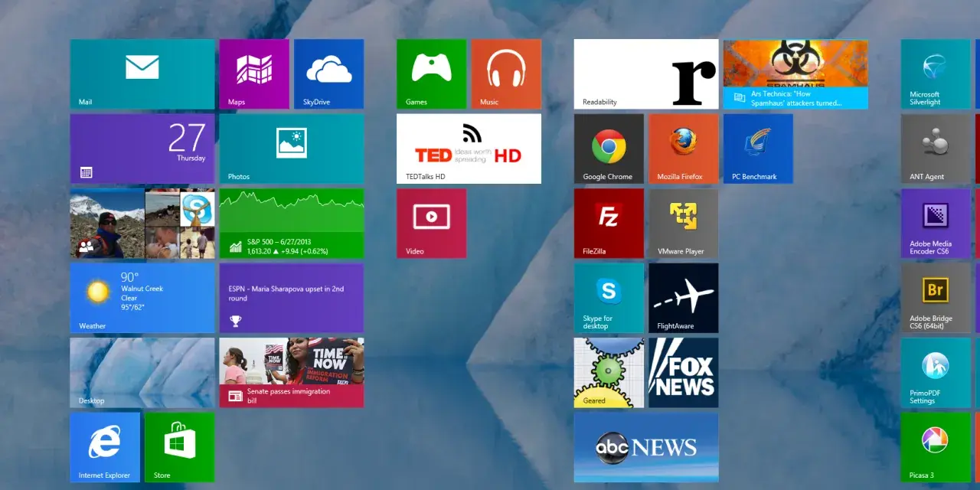Image resolution: width=980 pixels, height=490 pixels.
Task: Open the Weather tile for Walnut Creek
Action: click(x=142, y=299)
